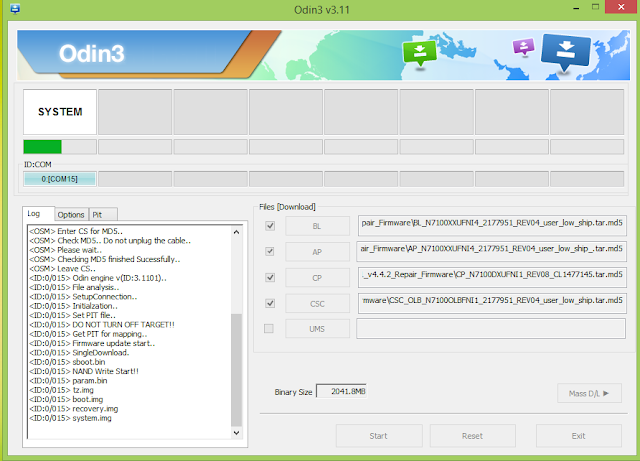Toggle the BL file checkbox
The image size is (640, 461).
pyautogui.click(x=270, y=226)
